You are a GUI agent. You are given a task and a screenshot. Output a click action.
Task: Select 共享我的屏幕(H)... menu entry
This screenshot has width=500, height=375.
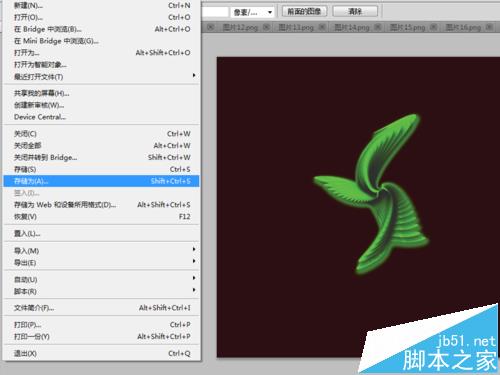(x=101, y=93)
